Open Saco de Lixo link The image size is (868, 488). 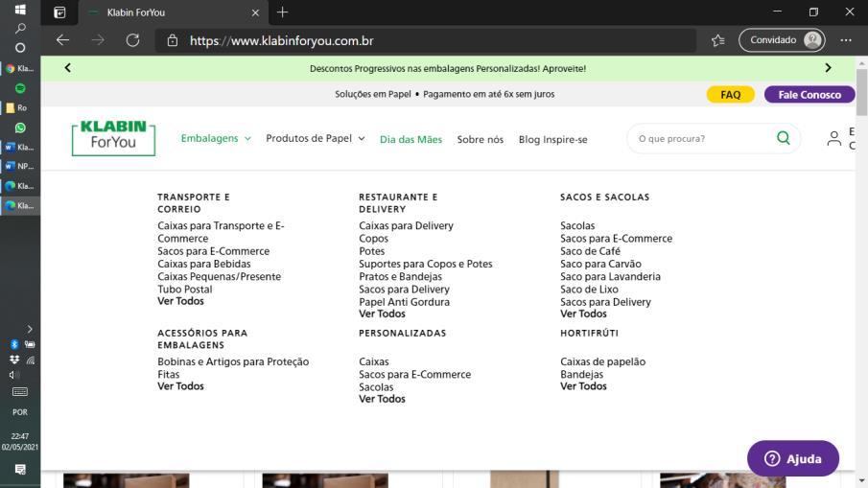click(x=589, y=290)
